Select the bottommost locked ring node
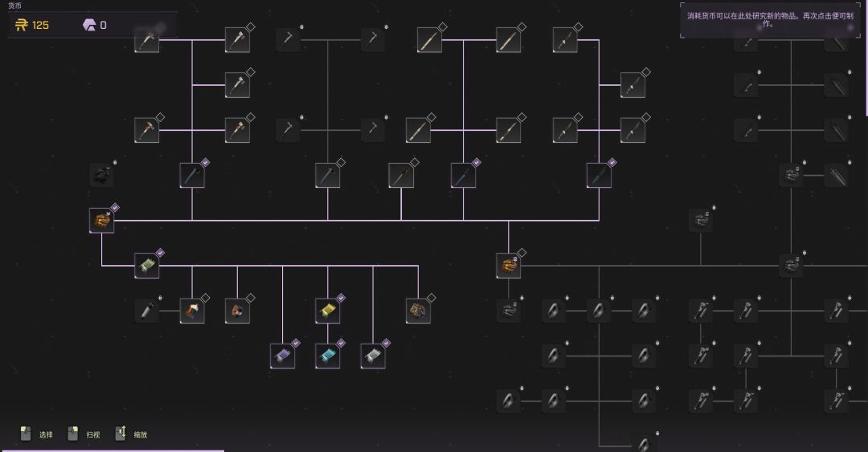868x452 pixels. click(x=643, y=444)
